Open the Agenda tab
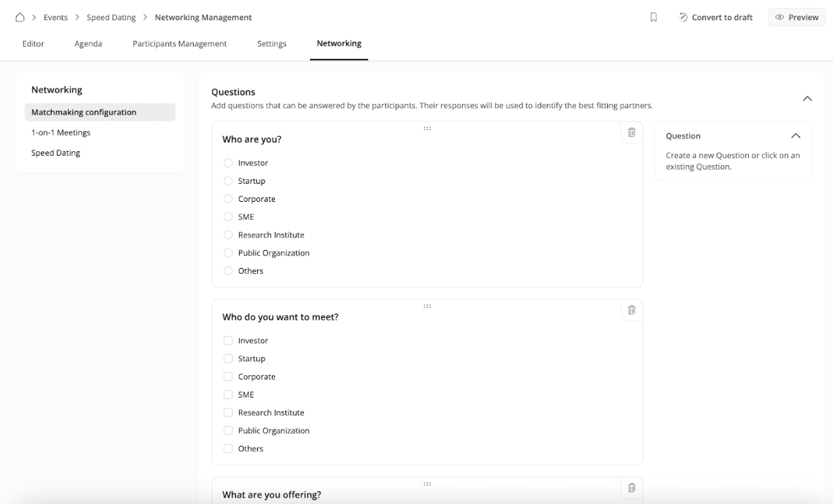This screenshot has height=504, width=833. pyautogui.click(x=88, y=44)
